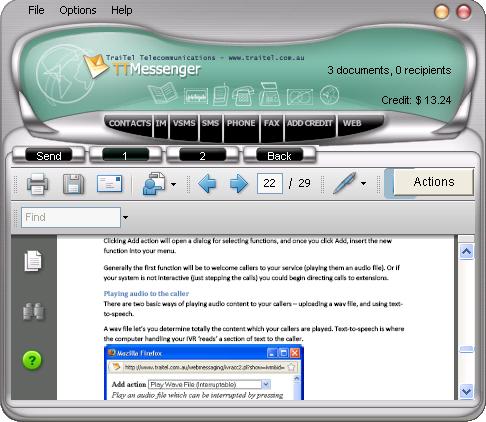This screenshot has height=422, width=486.
Task: Click in the Find text field
Action: coord(71,217)
